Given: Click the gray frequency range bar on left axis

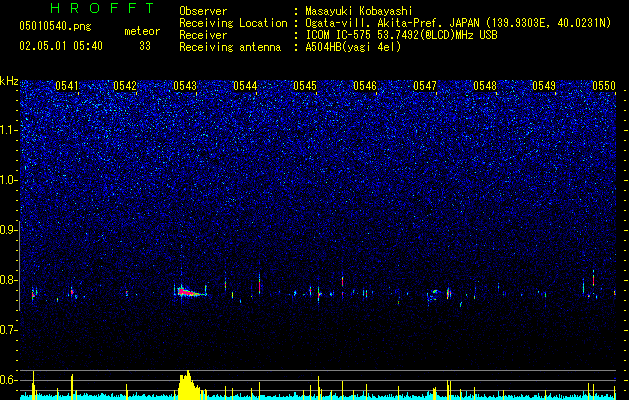Looking at the screenshot, I should coord(20,266).
